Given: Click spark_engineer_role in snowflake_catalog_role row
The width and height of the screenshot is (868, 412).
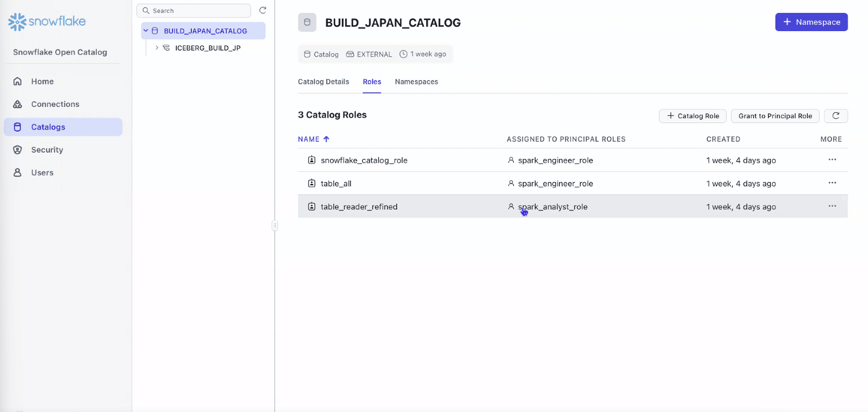Looking at the screenshot, I should (x=556, y=161).
